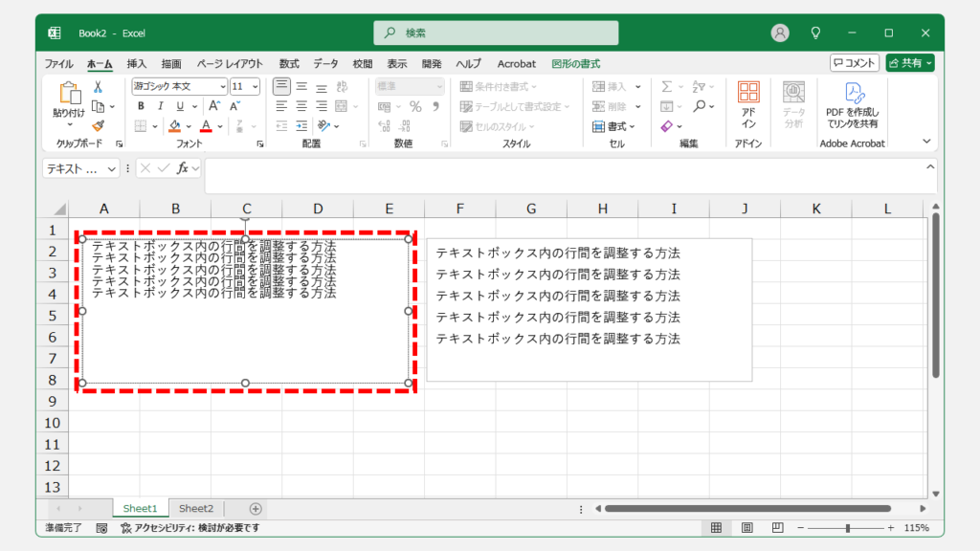Click the Add-ins (アドイン) icon
This screenshot has width=980, height=551.
(748, 105)
